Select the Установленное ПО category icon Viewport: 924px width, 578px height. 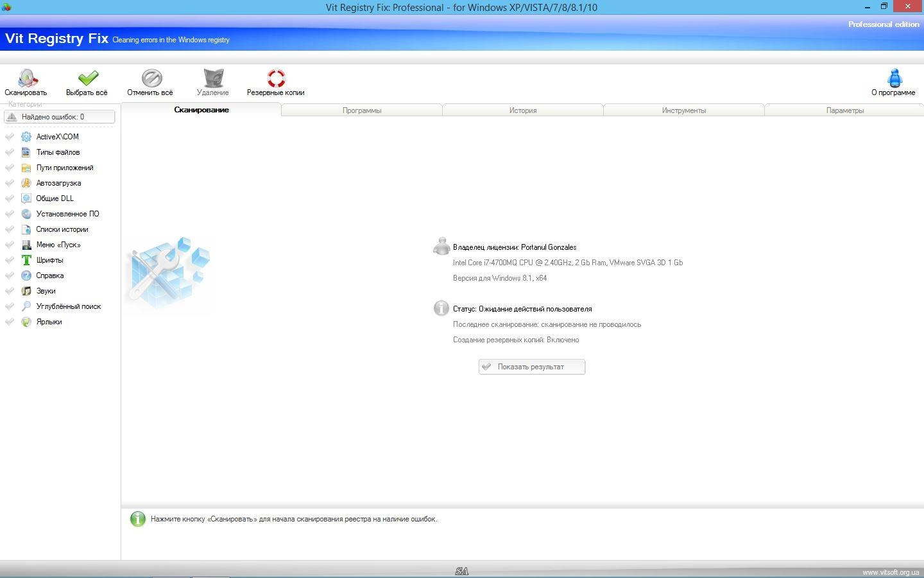point(26,214)
